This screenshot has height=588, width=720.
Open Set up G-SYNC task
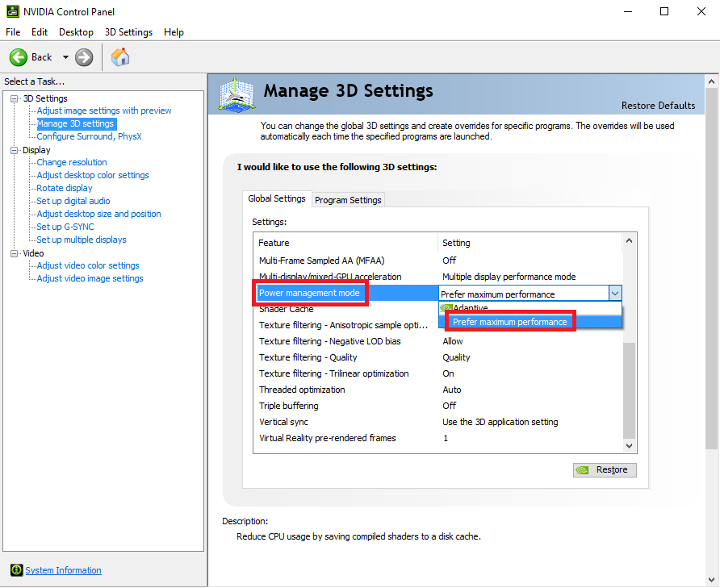65,227
